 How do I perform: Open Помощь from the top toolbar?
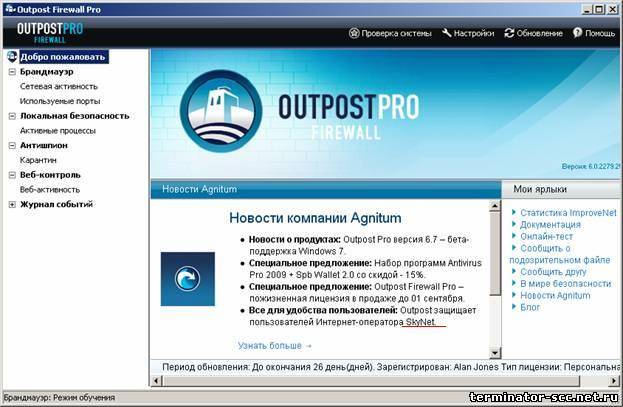click(594, 33)
